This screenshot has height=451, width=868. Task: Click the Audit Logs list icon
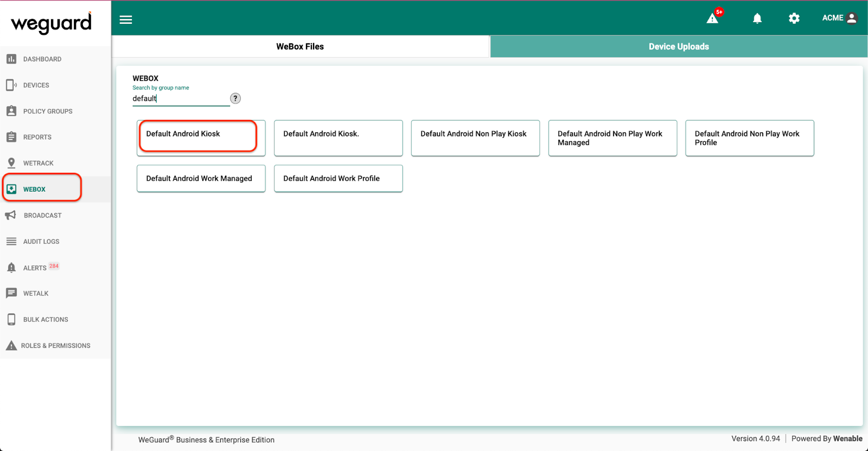pyautogui.click(x=11, y=241)
